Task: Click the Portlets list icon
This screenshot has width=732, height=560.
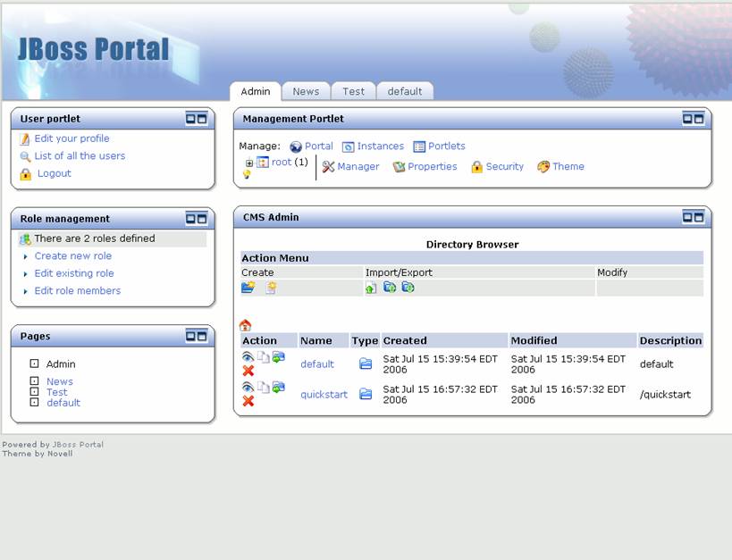Action: 419,147
